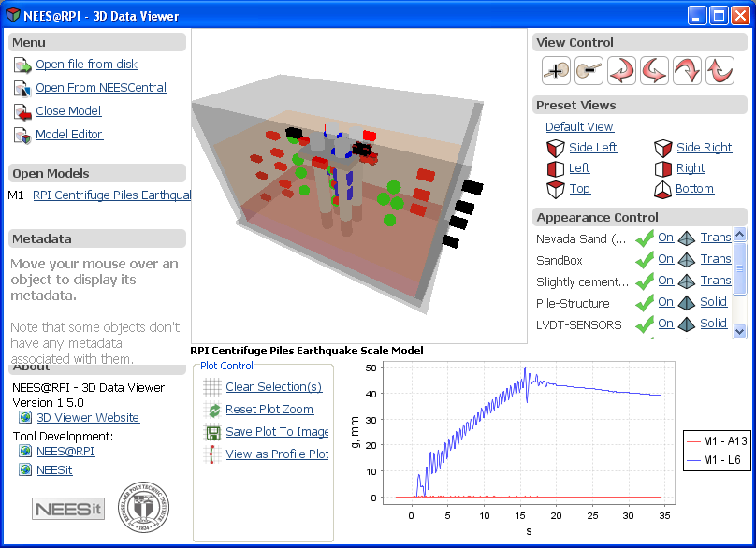This screenshot has width=756, height=548.
Task: Click the Nevada Sand green checkmark
Action: pyautogui.click(x=645, y=238)
